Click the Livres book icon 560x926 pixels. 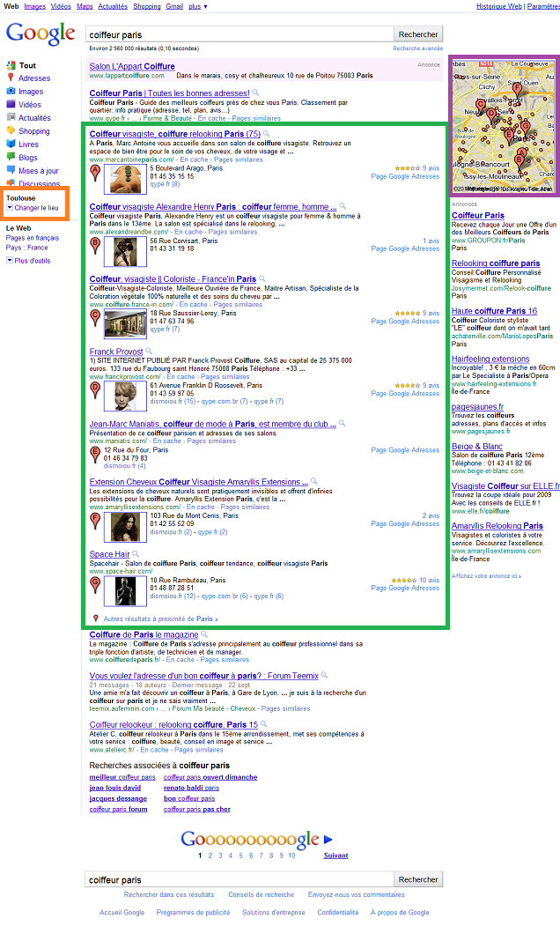[11, 144]
